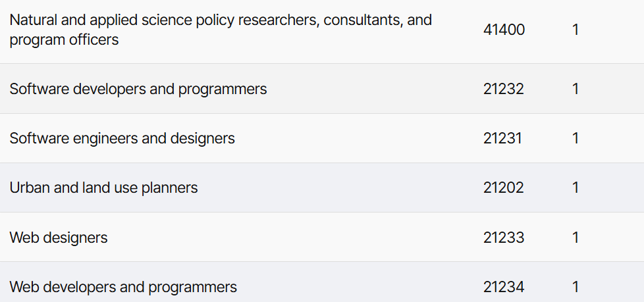
Task: Click the Natural and applied science policy researchers entry
Action: pos(221,30)
